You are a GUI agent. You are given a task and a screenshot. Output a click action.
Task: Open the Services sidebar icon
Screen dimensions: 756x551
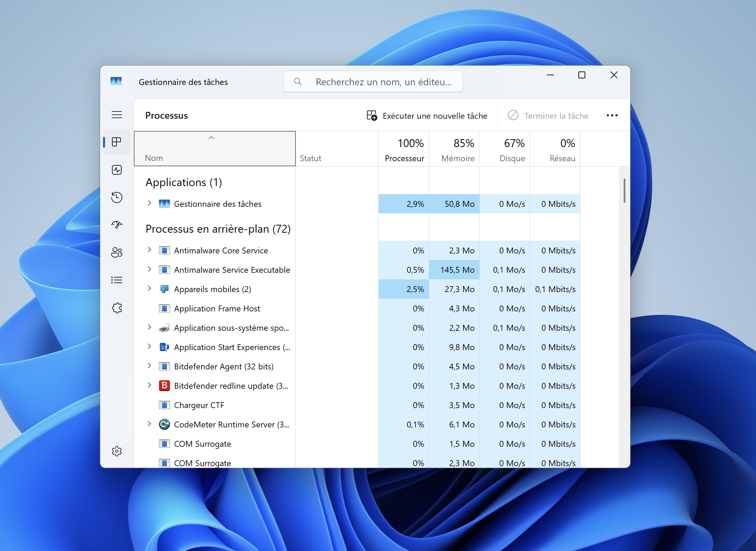pos(117,308)
